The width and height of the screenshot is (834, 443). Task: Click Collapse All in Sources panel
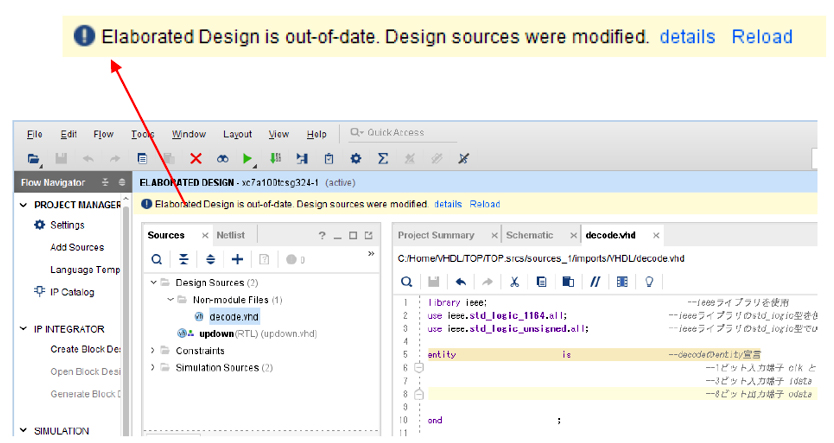click(x=184, y=260)
